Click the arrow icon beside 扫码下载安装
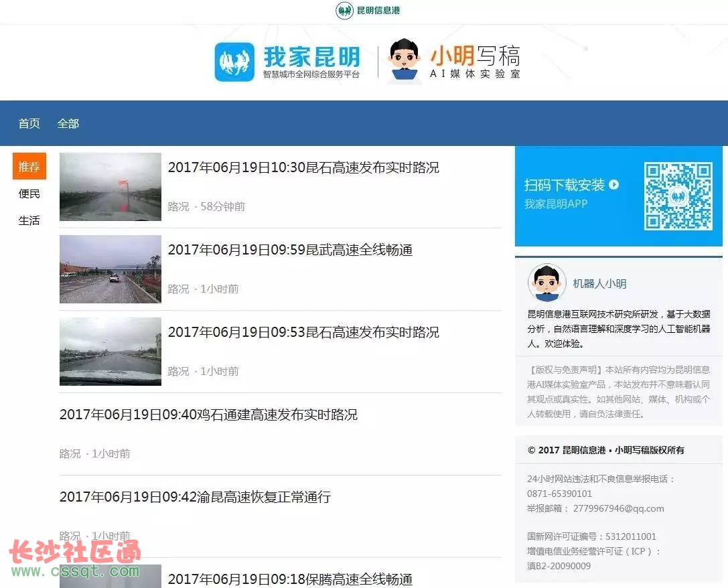Screen dimensions: 728x588 (x=613, y=185)
